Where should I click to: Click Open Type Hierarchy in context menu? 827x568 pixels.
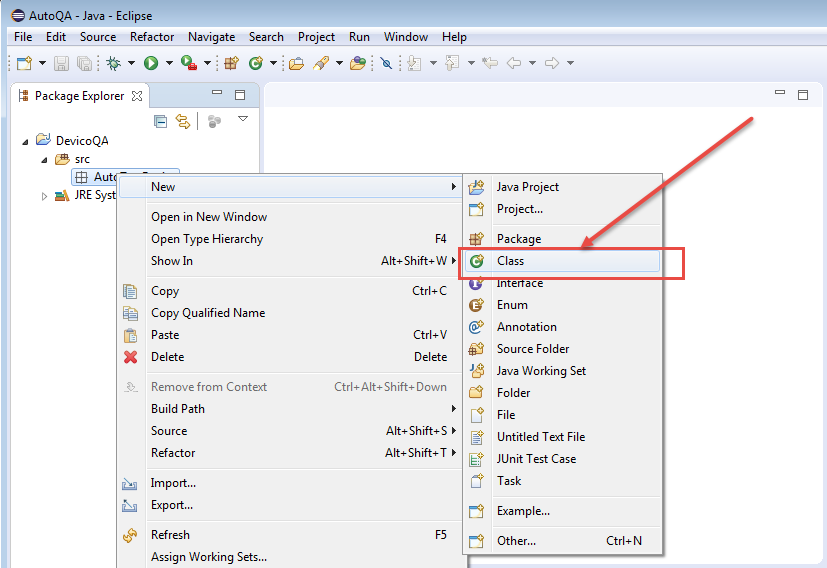pos(290,239)
